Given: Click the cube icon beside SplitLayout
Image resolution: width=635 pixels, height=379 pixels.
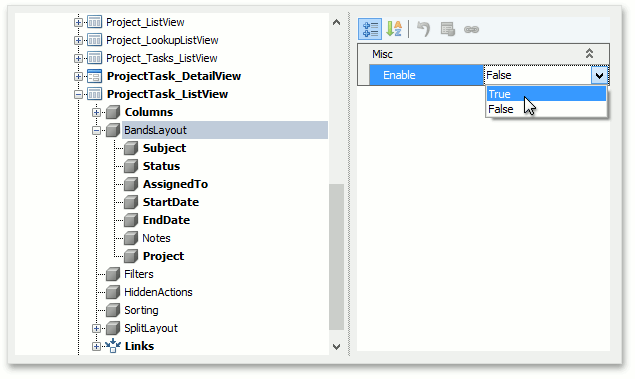Looking at the screenshot, I should [113, 328].
